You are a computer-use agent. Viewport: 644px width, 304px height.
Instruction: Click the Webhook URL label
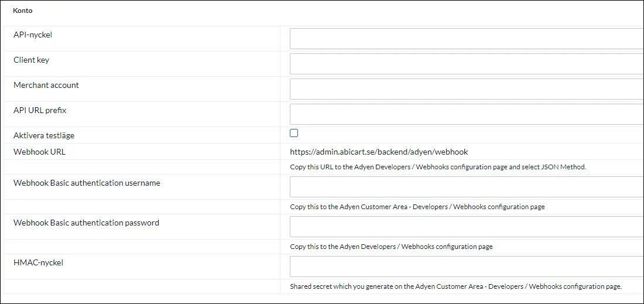point(39,152)
